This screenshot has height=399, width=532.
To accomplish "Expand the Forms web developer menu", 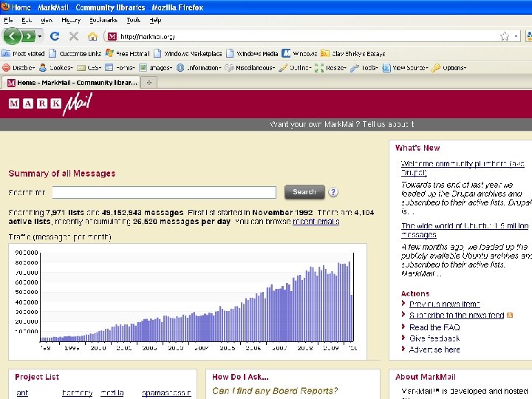I will tap(120, 68).
